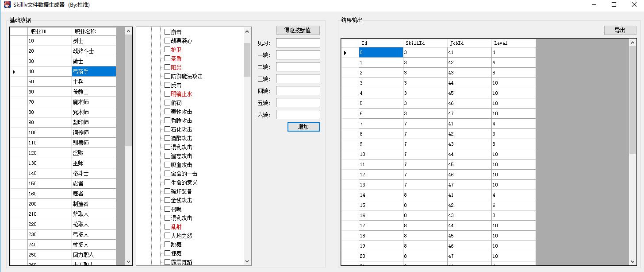Viewport: 644px width, 272px height.
Task: Check the 崩击 skill checkbox
Action: (x=167, y=32)
